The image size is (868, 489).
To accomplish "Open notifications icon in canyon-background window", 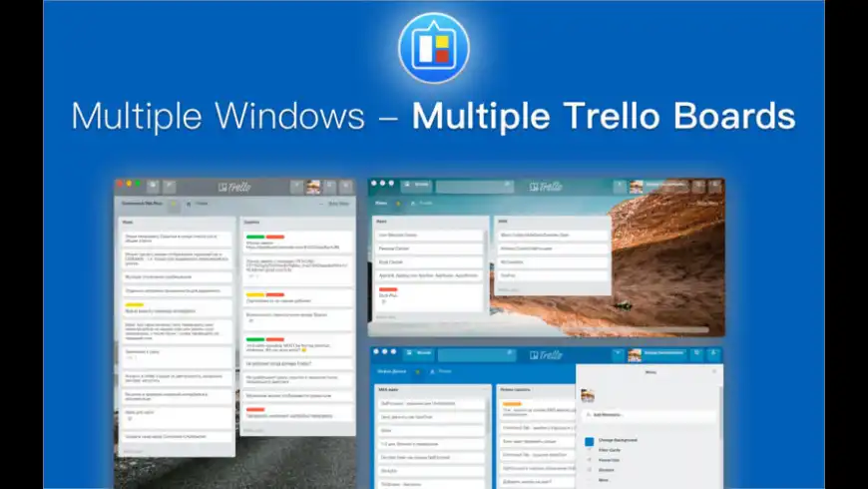I will pos(714,186).
